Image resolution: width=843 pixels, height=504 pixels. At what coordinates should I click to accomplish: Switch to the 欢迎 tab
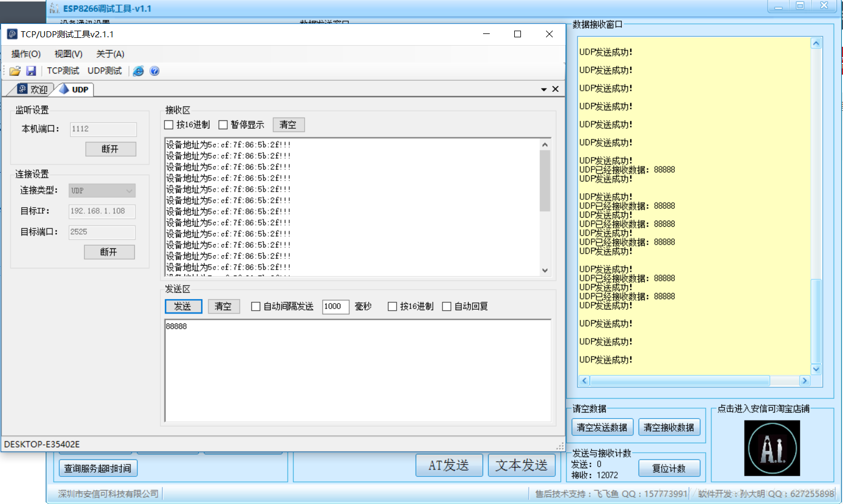click(32, 89)
